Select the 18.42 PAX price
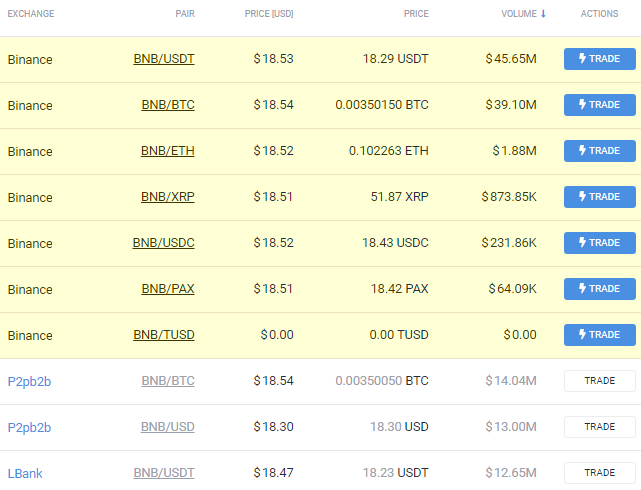The image size is (641, 490). [x=400, y=289]
